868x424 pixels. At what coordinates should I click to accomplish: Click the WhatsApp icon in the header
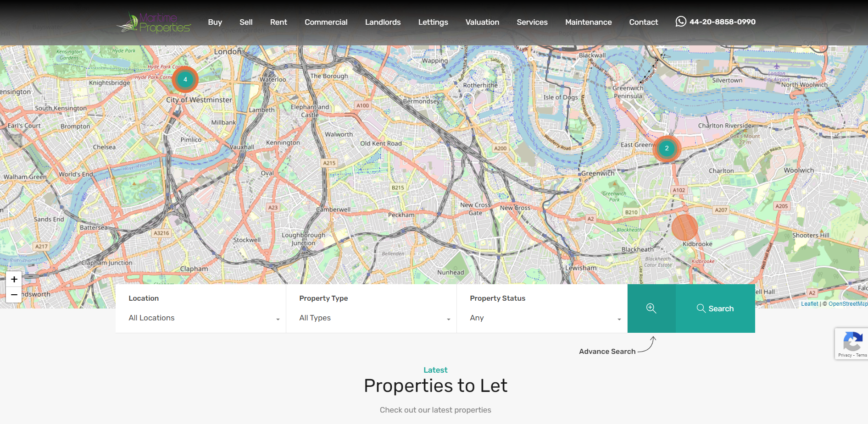click(682, 22)
